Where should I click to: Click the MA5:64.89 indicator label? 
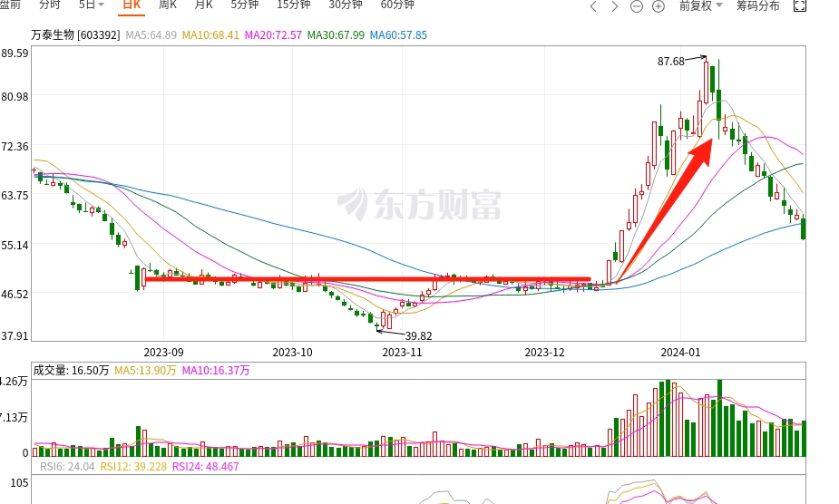click(x=151, y=34)
